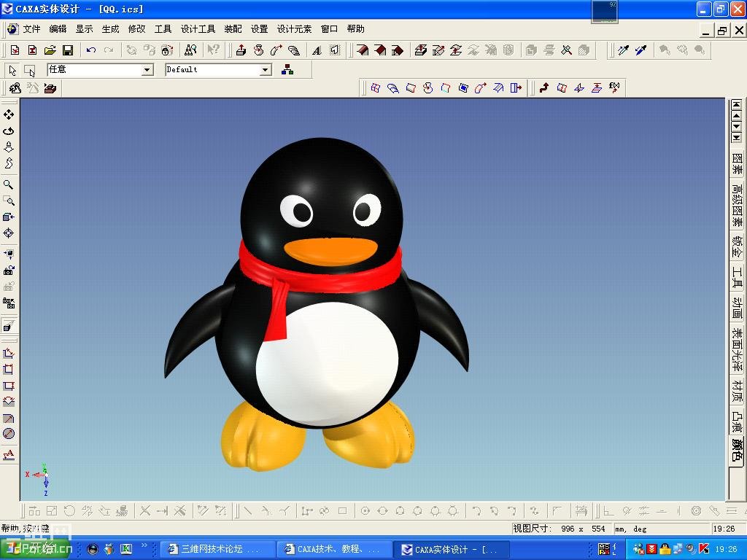Open the 高级图素 catalog tab
This screenshot has height=560, width=747.
pyautogui.click(x=737, y=206)
